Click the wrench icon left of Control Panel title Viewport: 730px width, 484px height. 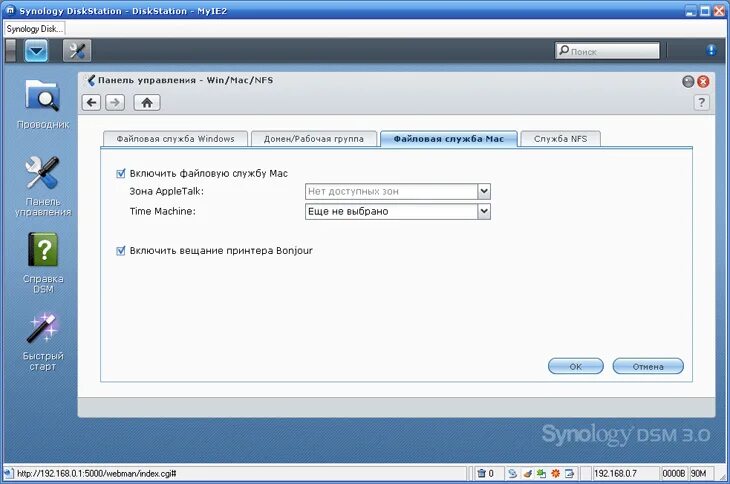[90, 81]
